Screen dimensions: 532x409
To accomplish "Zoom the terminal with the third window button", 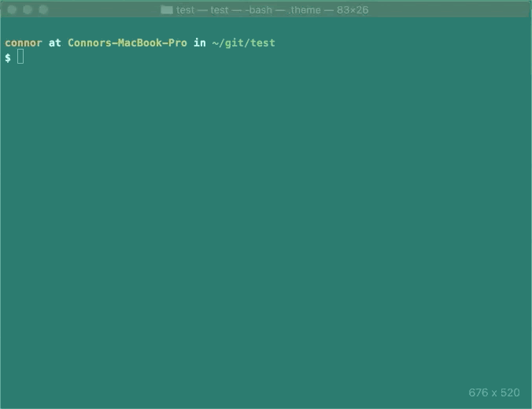I will (x=43, y=9).
